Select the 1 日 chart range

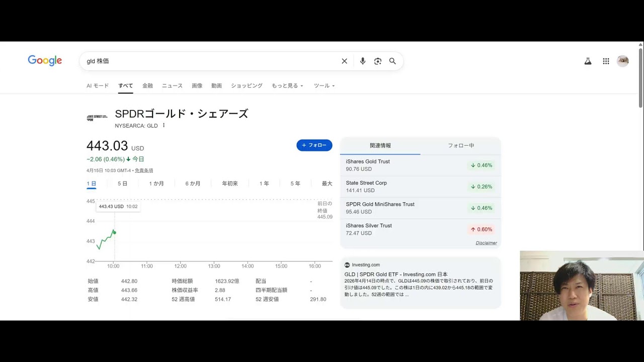click(92, 184)
